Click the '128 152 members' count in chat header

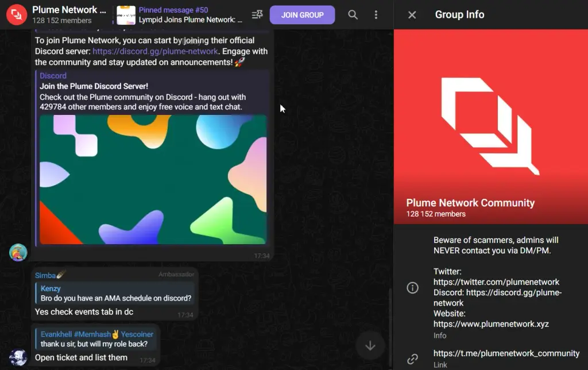tap(62, 21)
